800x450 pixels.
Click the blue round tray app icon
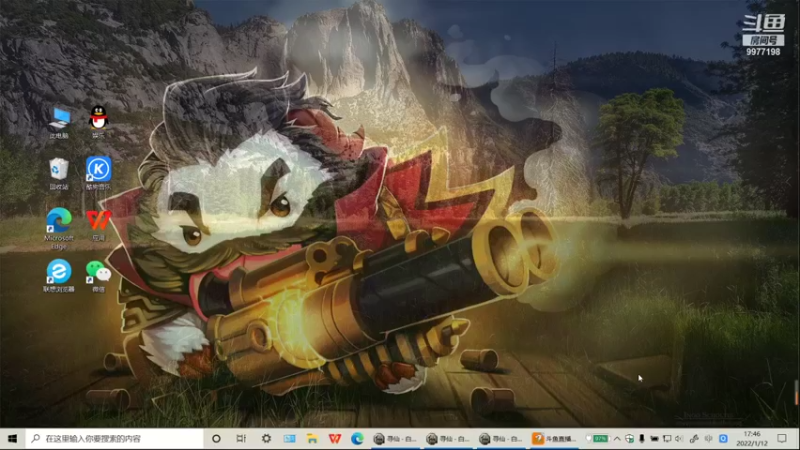pos(723,438)
